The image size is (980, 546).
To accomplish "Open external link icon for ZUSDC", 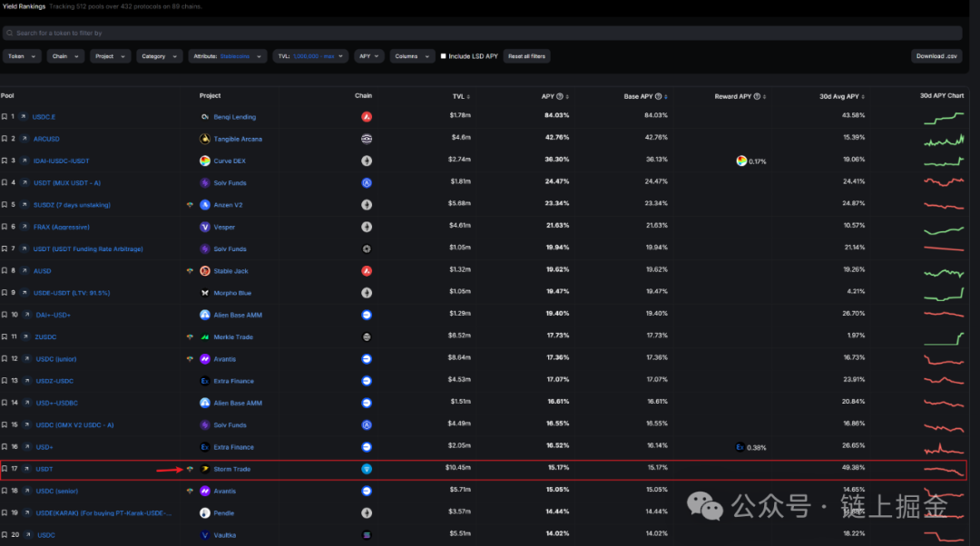I will [x=25, y=336].
